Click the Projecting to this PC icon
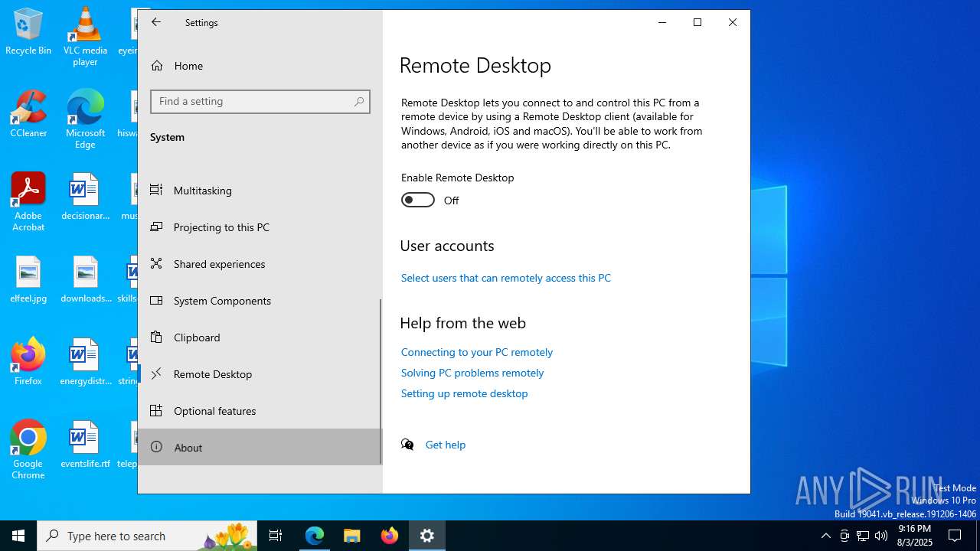 click(x=156, y=227)
